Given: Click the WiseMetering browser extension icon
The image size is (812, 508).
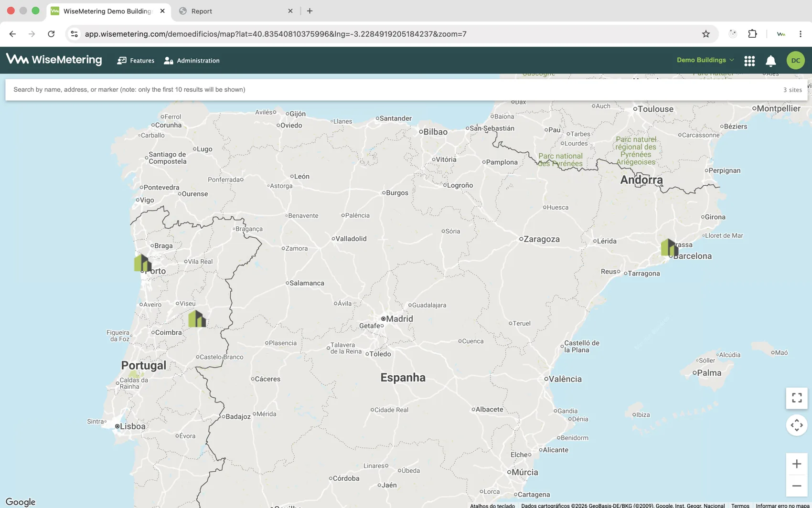Looking at the screenshot, I should click(x=781, y=34).
